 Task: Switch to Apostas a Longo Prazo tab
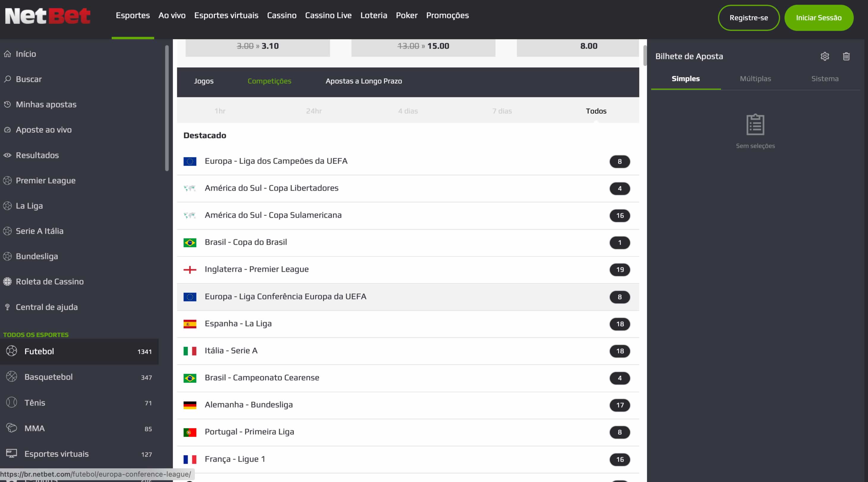click(x=364, y=81)
